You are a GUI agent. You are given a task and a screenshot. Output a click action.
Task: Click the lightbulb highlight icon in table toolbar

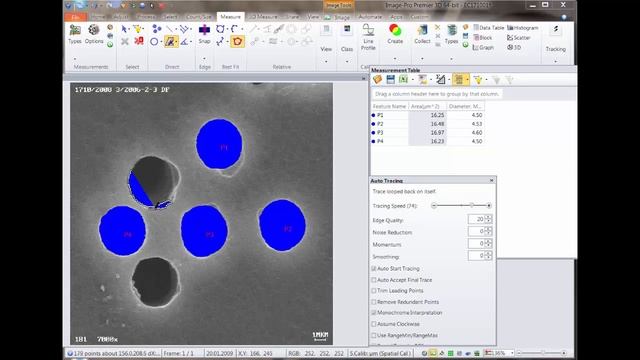pyautogui.click(x=478, y=80)
